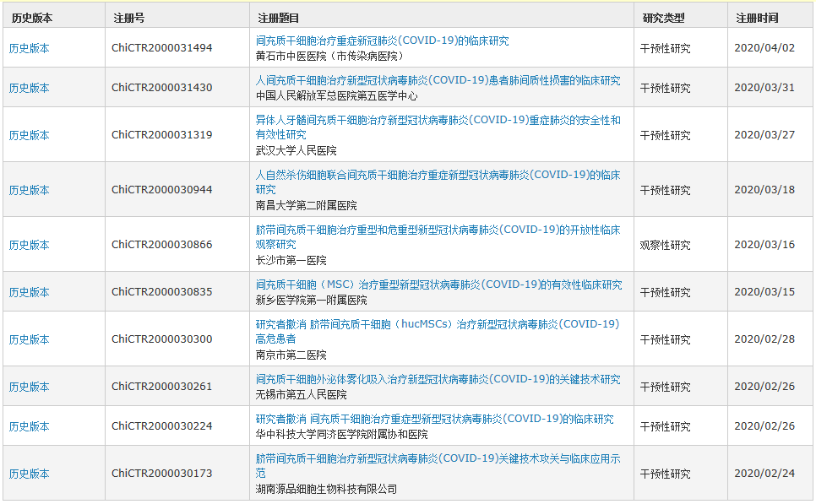Select date 2020/03/15
The height and width of the screenshot is (504, 816).
pos(764,291)
